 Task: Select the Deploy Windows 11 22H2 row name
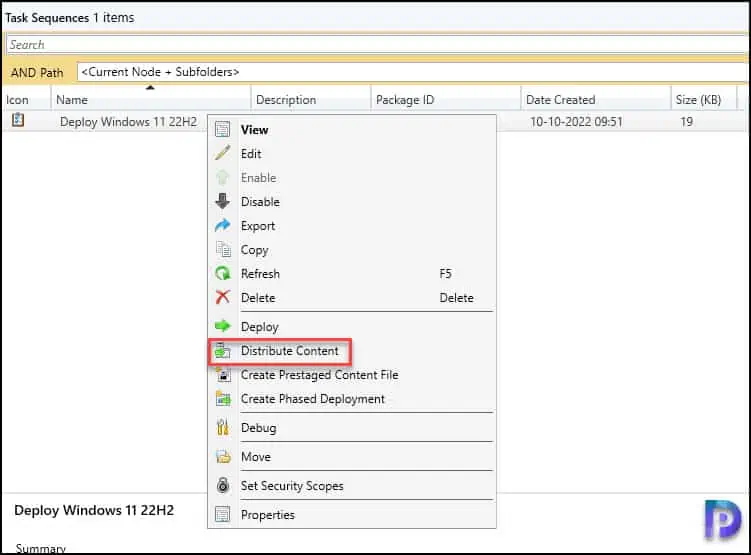click(x=128, y=122)
